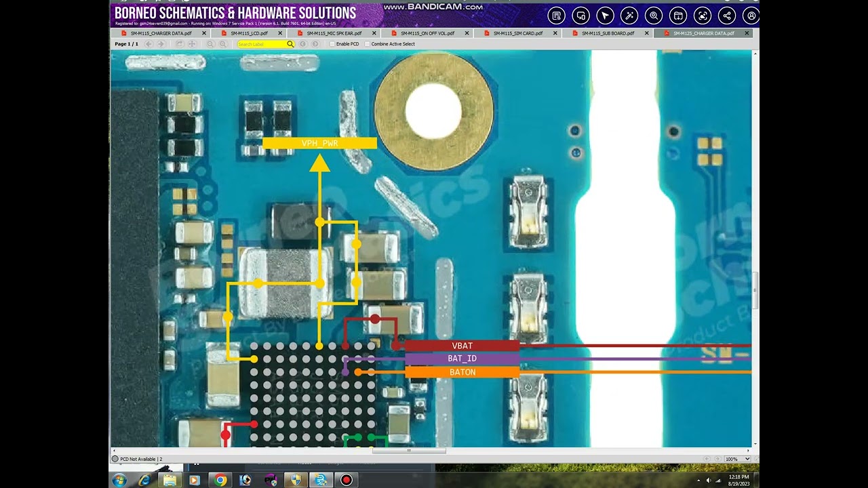Close the SM-M115_LCD.pdf tab

coord(280,33)
